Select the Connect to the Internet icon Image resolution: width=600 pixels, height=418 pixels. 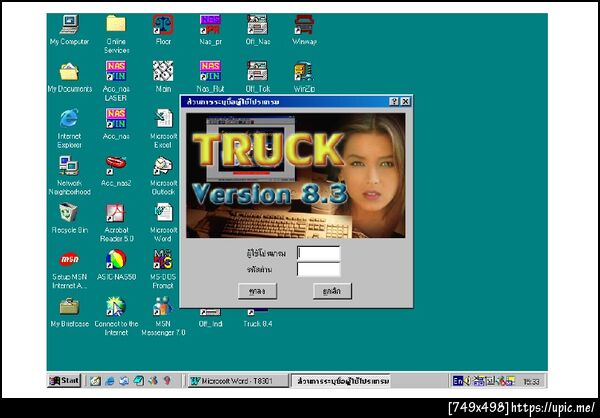point(116,306)
